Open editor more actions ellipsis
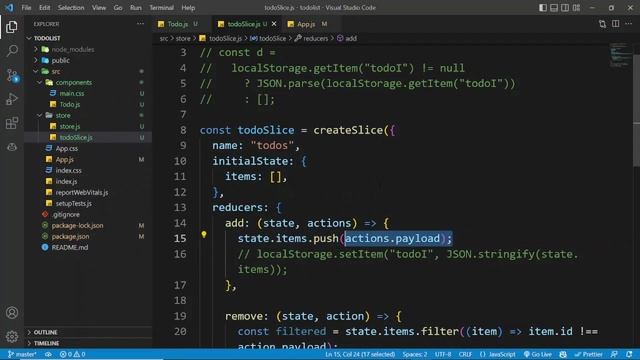The height and width of the screenshot is (360, 640). 629,24
